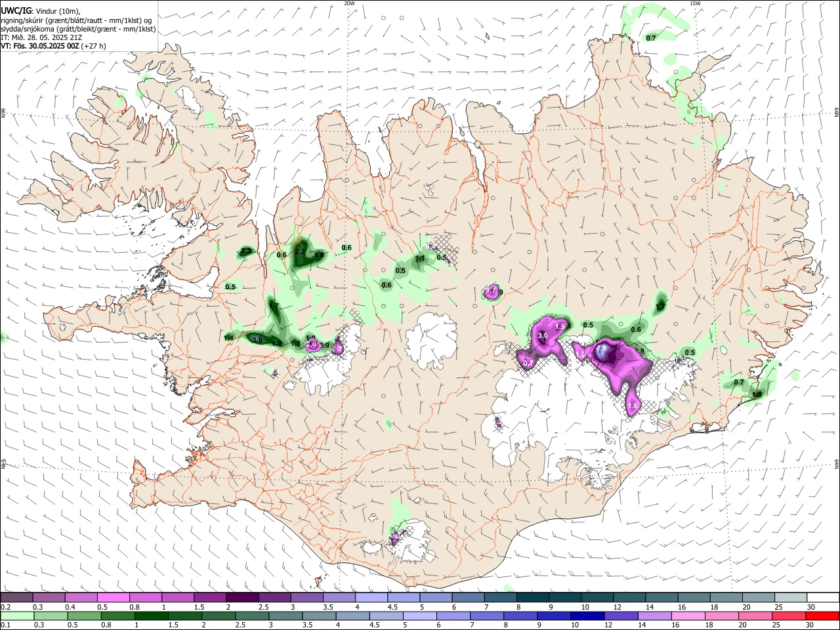Click the '0.2' label in the legend
This screenshot has width=840, height=630.
[5, 607]
